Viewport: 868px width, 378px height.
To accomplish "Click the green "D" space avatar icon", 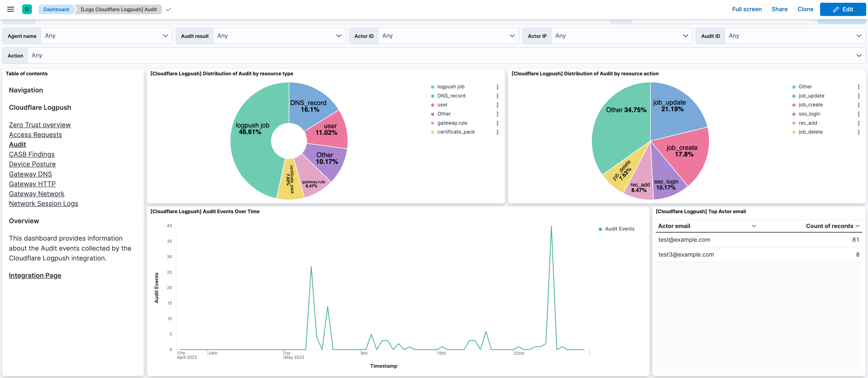I will pos(27,9).
